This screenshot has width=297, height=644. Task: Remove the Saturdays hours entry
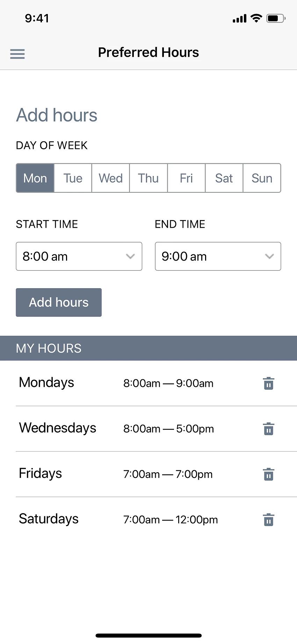click(268, 520)
